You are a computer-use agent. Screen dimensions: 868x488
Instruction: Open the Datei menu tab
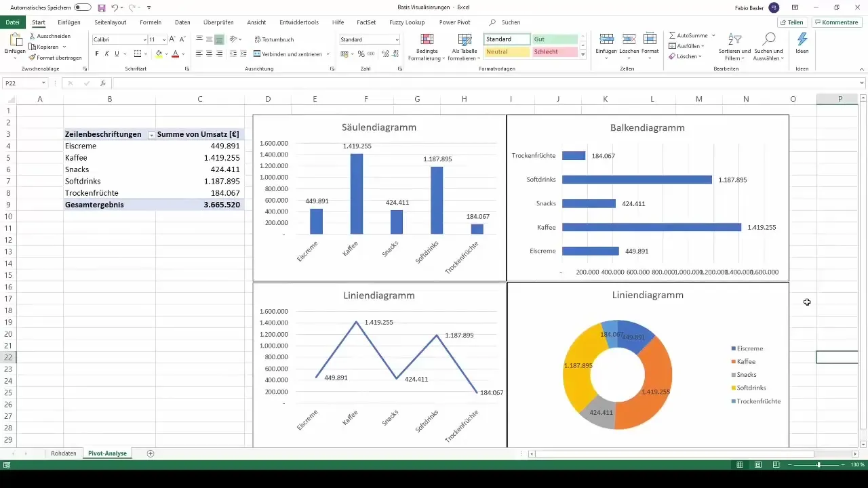pos(12,22)
